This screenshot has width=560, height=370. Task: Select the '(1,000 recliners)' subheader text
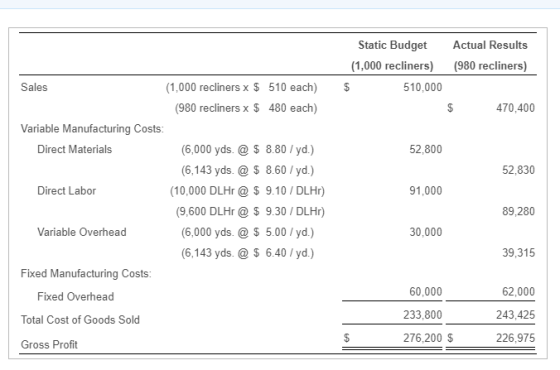tap(392, 66)
